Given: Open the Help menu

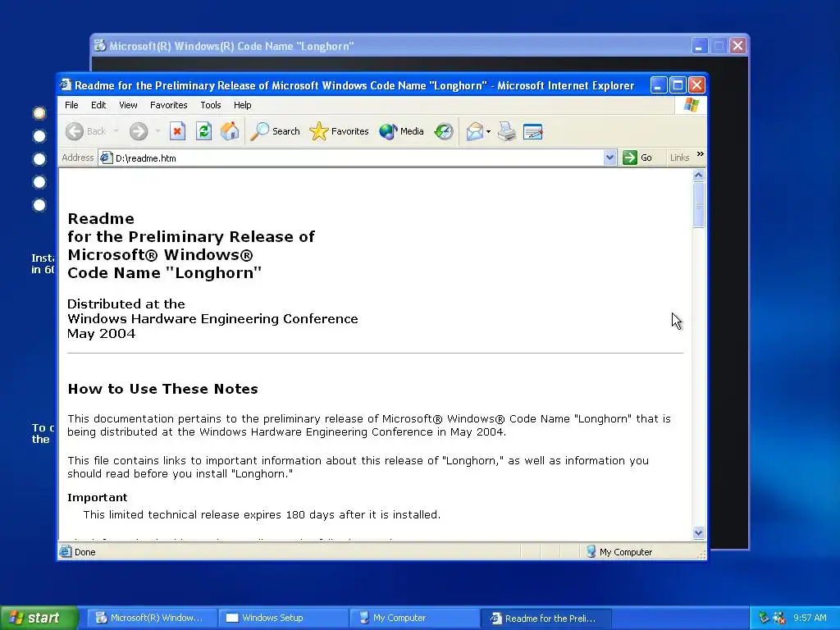Looking at the screenshot, I should [x=242, y=105].
